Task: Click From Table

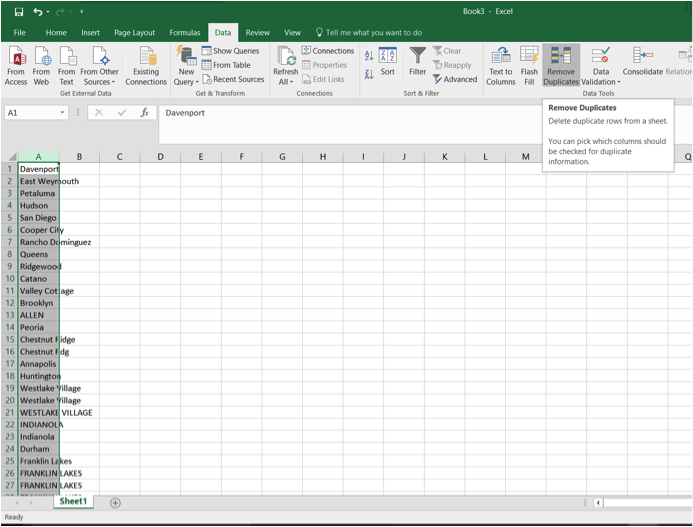Action: 226,65
